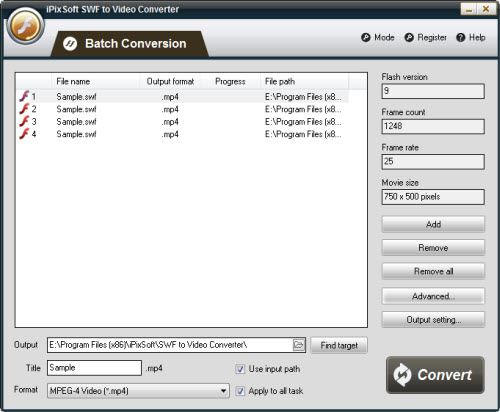Click the Flash icon of row 3
This screenshot has width=500, height=412.
pos(24,121)
